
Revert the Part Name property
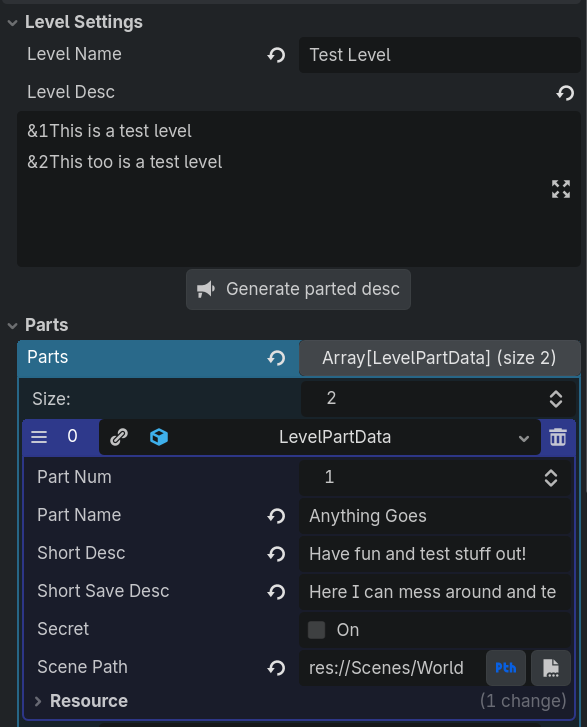[x=276, y=516]
